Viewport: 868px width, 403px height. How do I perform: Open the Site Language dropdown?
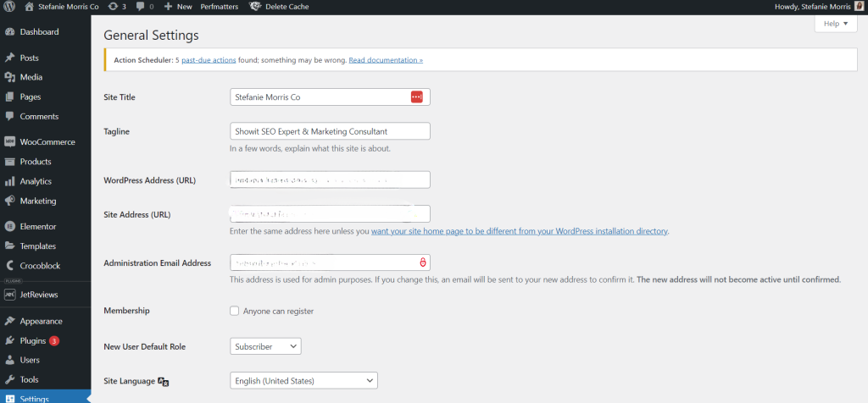pos(304,381)
